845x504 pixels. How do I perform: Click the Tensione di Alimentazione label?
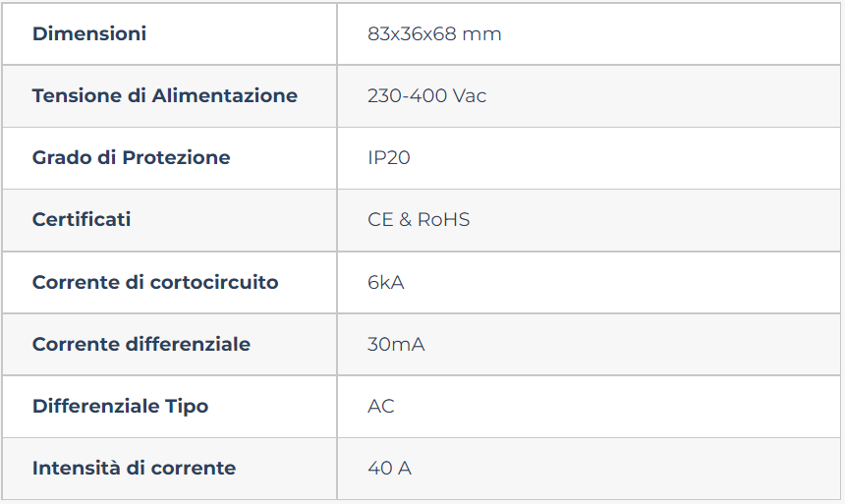[165, 96]
